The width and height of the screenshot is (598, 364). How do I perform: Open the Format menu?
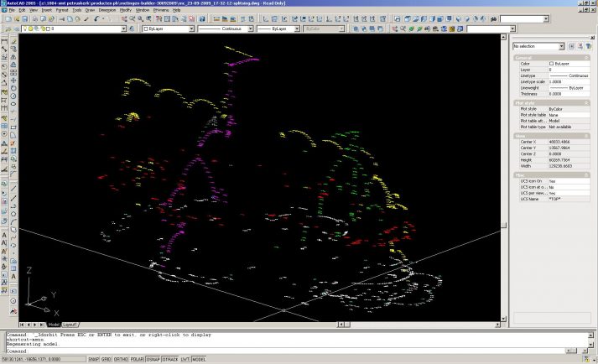point(62,10)
